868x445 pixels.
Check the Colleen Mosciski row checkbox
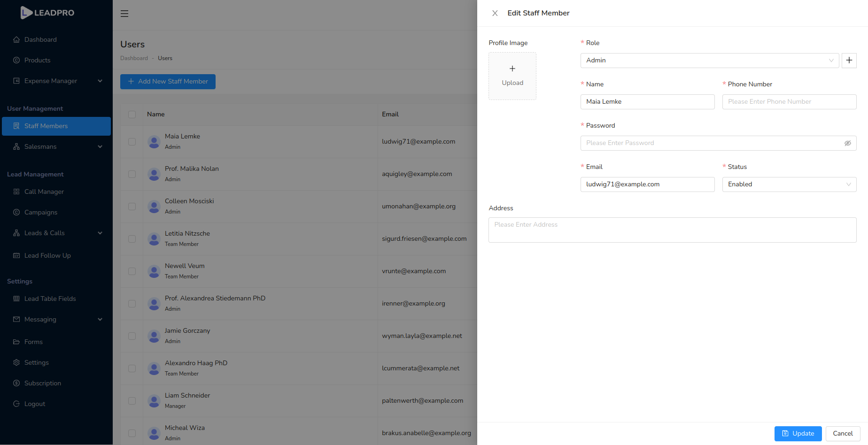point(132,207)
